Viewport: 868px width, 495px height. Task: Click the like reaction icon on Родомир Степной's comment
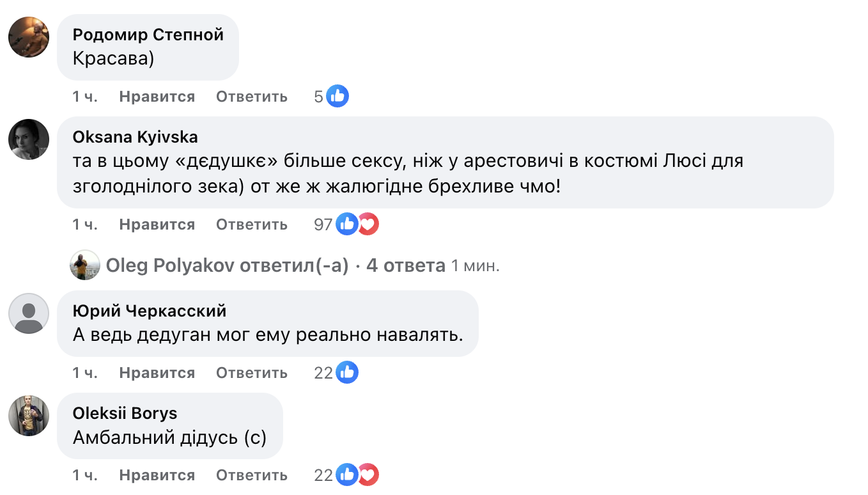click(x=337, y=97)
